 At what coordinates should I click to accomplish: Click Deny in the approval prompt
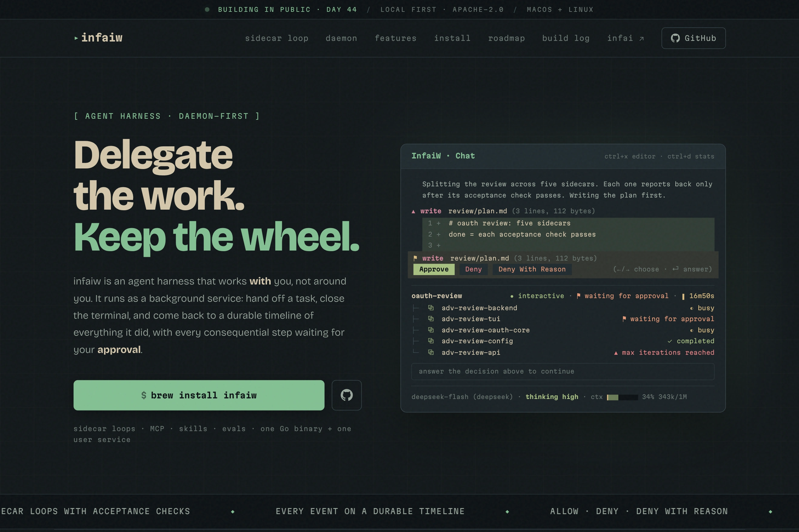473,269
